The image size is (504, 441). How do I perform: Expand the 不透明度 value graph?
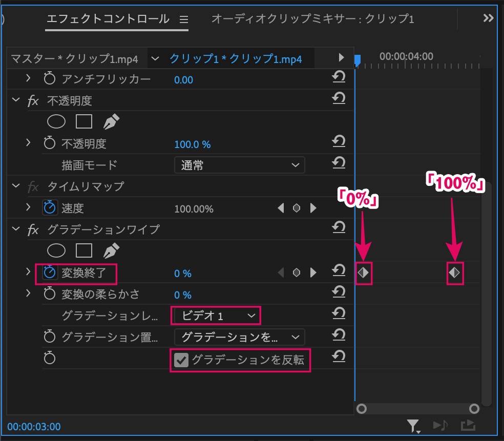[x=28, y=142]
